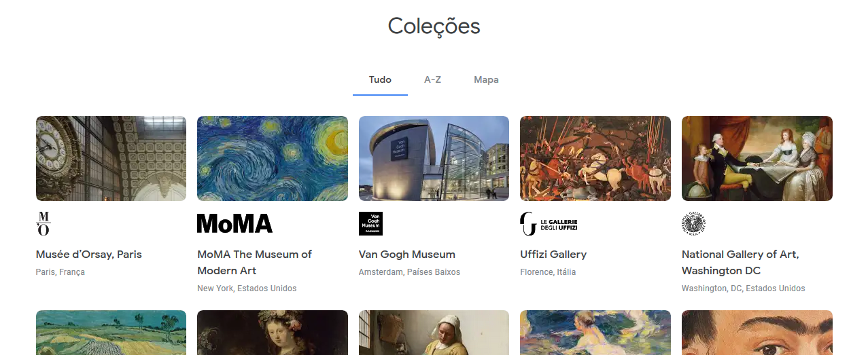Open the Uffizi battle painting thumbnail
This screenshot has height=355, width=868.
point(595,158)
